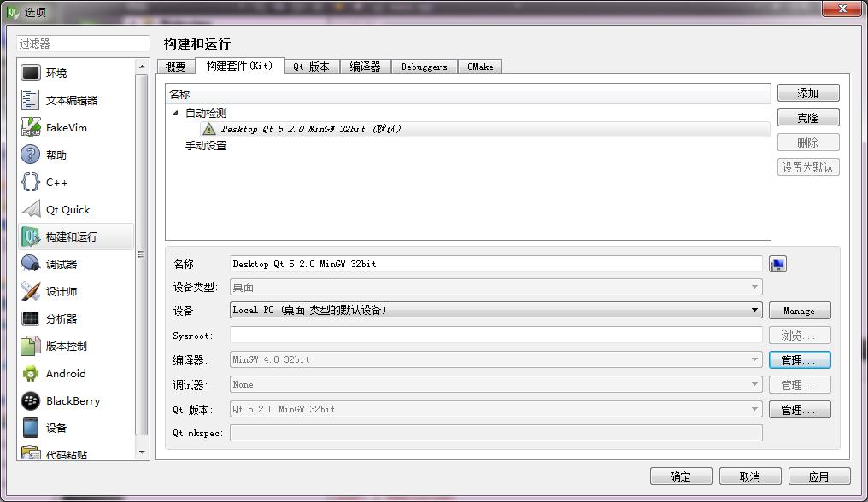Select the Desktop Qt 5.2.0 MinGW kit

[x=311, y=129]
